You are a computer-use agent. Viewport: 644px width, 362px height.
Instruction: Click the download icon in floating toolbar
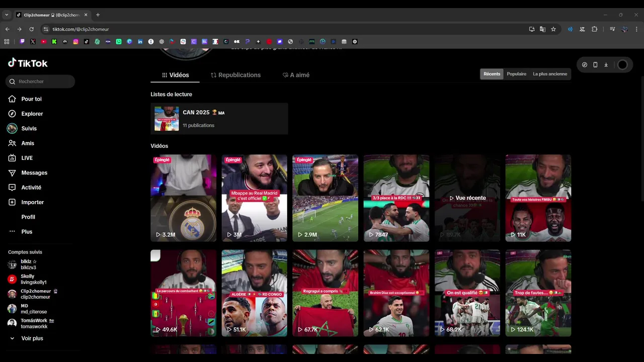click(606, 64)
